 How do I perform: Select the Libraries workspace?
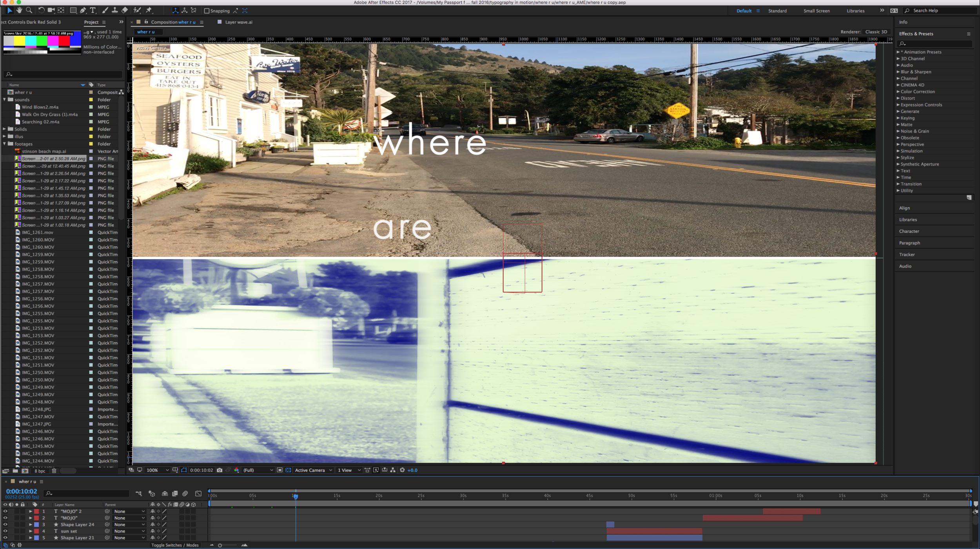855,11
